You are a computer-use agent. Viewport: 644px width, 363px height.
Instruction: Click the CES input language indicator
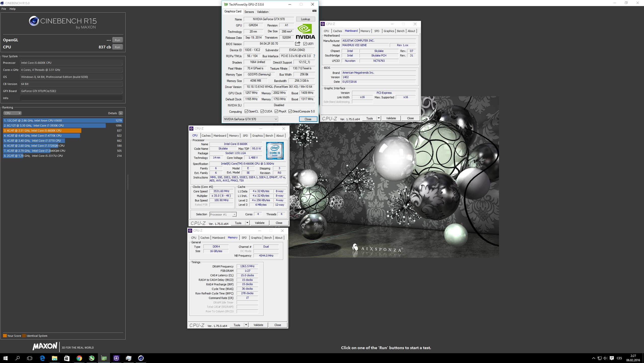[x=619, y=358]
